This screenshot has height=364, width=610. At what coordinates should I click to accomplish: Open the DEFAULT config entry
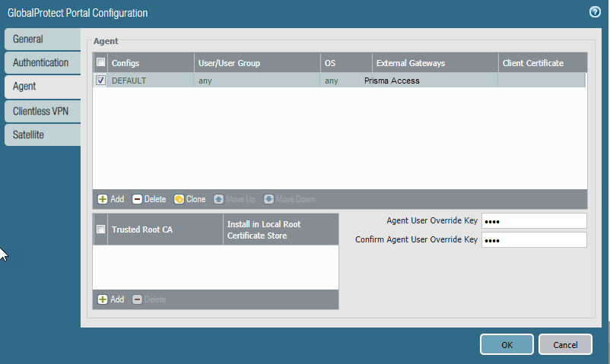point(129,81)
